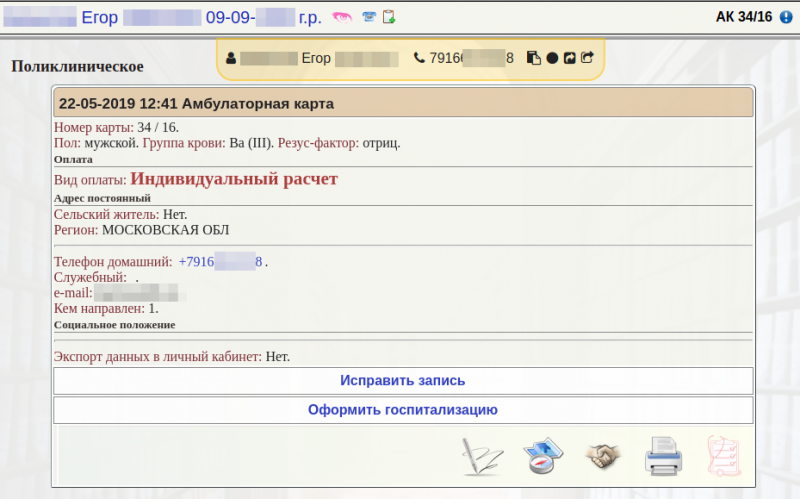
Task: Click the clipboard with green plus icon
Action: pyautogui.click(x=389, y=17)
